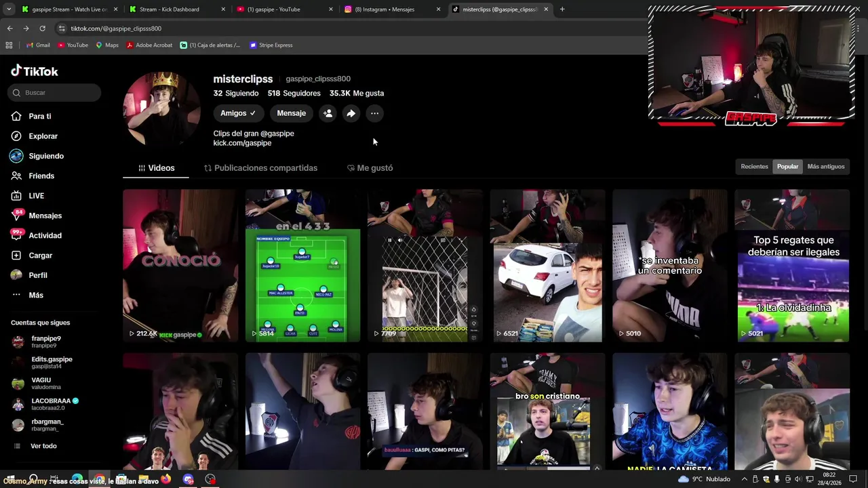
Task: Close the Kick Dashboard tab
Action: pyautogui.click(x=224, y=9)
